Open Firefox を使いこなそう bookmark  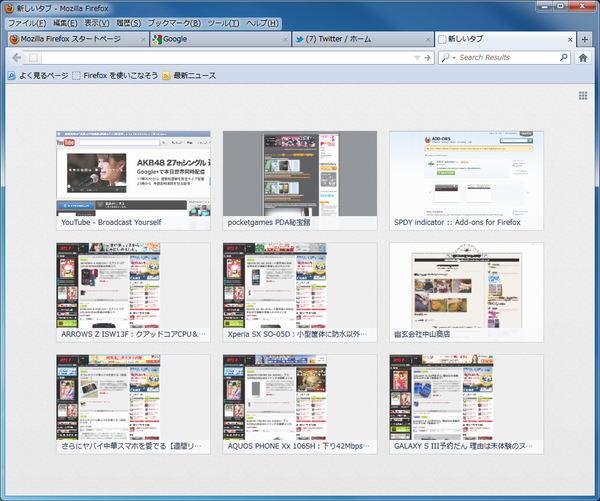tap(115, 76)
